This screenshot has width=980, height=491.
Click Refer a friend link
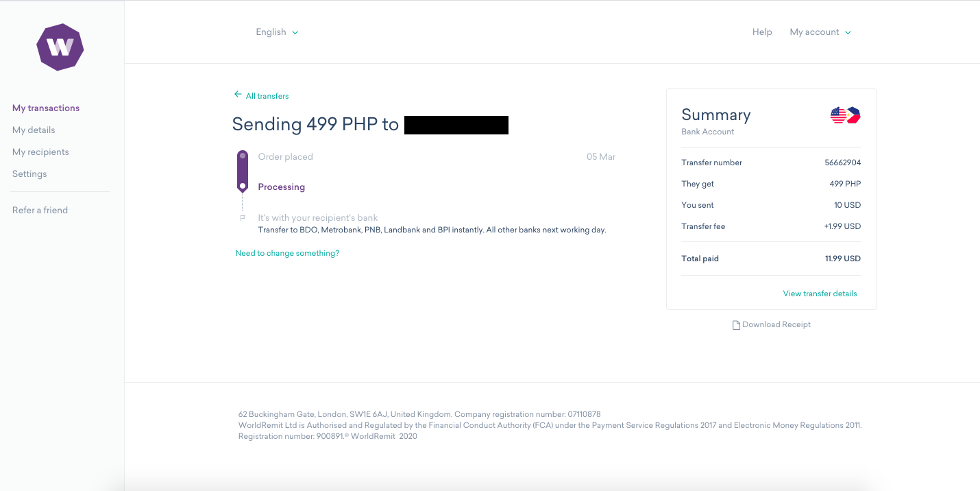[x=40, y=210]
